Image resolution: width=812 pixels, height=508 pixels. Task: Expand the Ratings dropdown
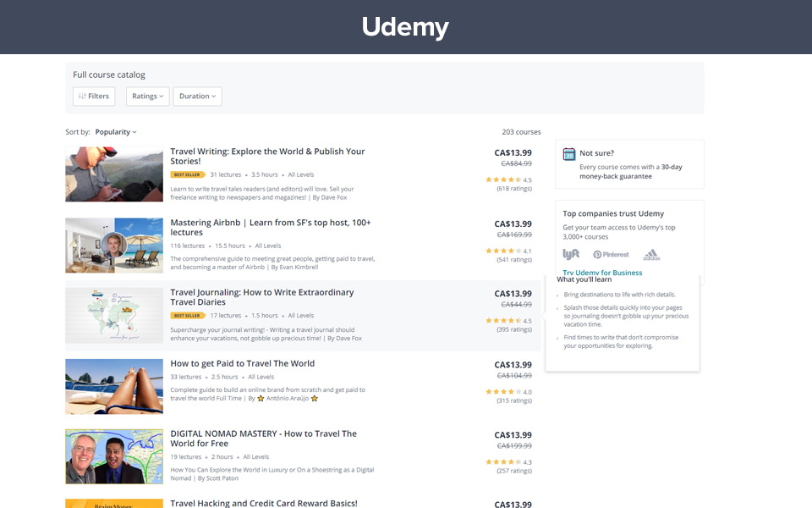pyautogui.click(x=147, y=97)
